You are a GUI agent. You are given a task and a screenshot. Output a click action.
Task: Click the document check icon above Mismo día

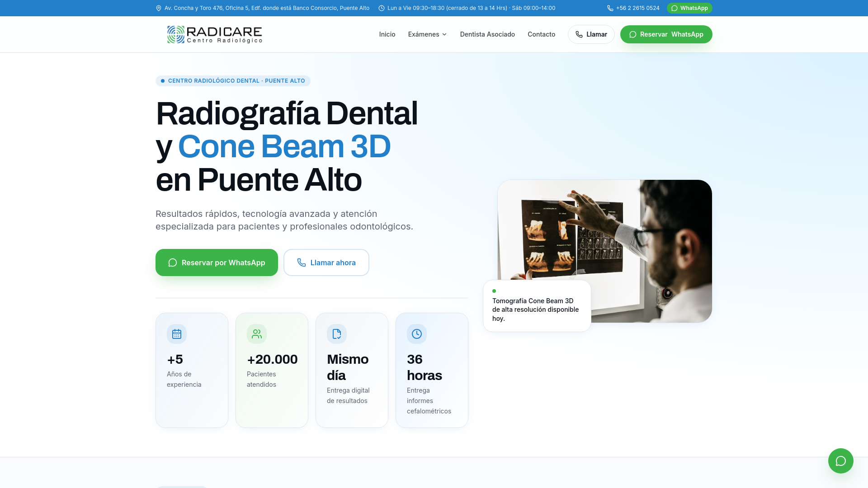pos(337,334)
